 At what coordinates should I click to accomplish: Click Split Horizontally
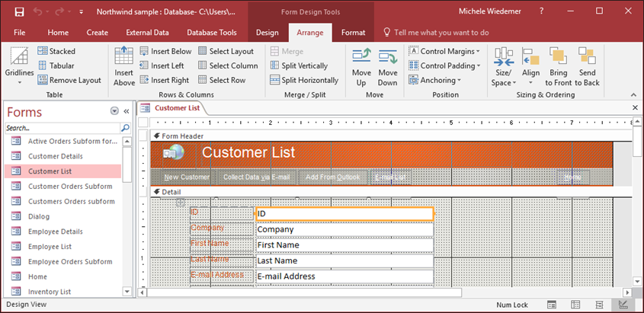click(x=304, y=80)
